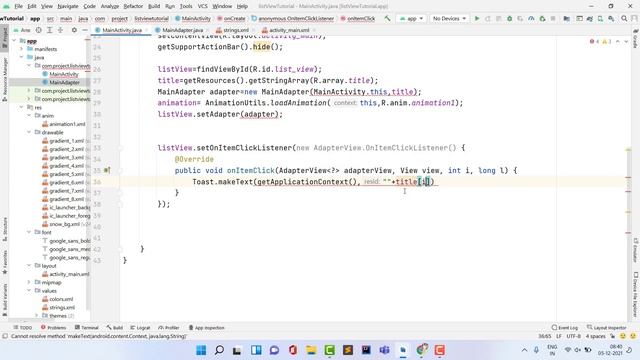Open the No Devices selector dropdown
The height and width of the screenshot is (360, 640).
click(449, 18)
